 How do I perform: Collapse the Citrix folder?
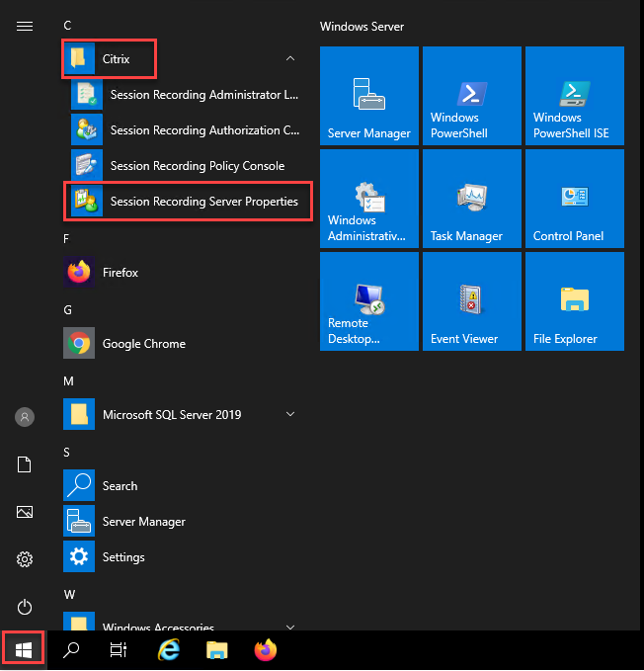[x=289, y=59]
